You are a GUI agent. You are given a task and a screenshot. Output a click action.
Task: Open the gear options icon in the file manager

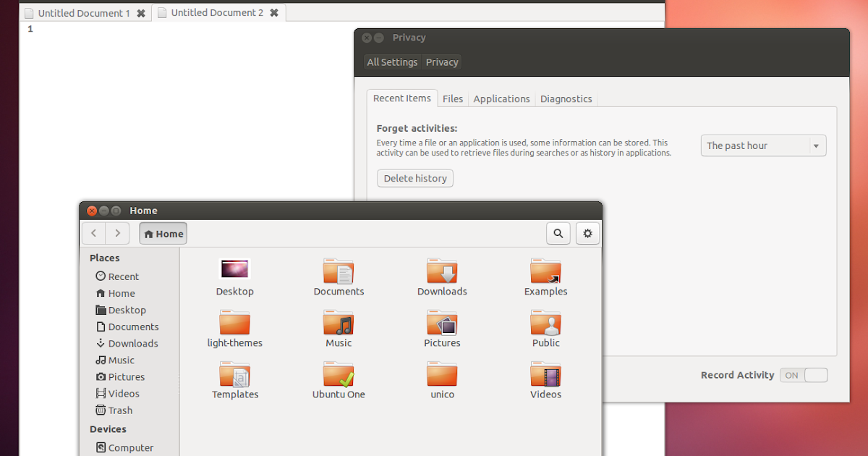coord(587,233)
